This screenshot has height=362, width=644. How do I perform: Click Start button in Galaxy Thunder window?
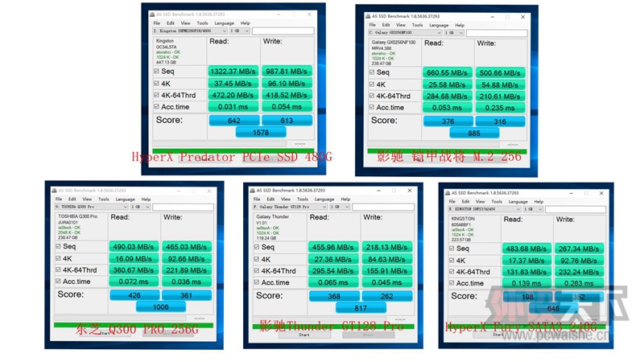[304, 335]
